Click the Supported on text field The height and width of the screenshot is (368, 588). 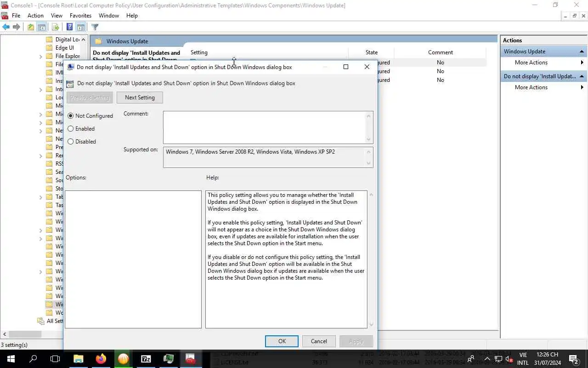tap(265, 157)
